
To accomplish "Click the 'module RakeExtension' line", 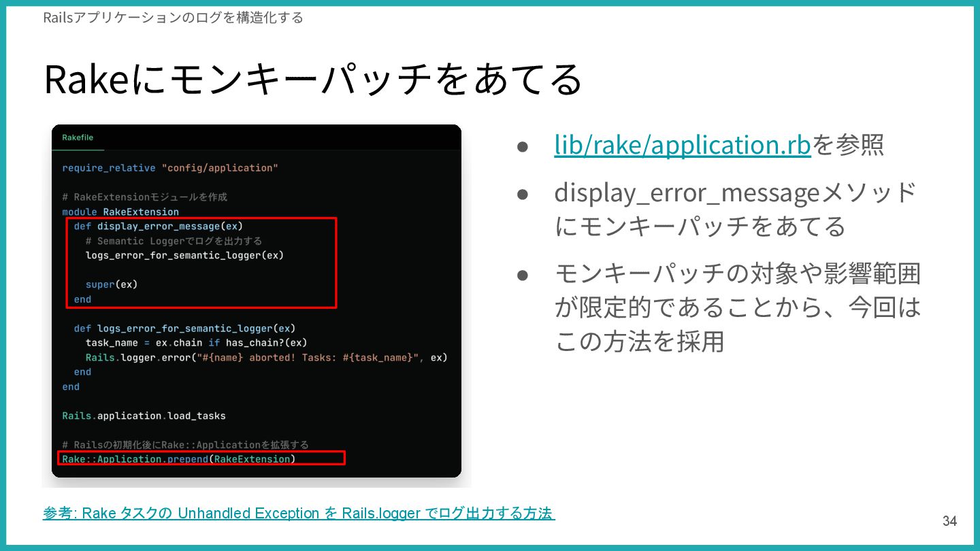I will [120, 212].
